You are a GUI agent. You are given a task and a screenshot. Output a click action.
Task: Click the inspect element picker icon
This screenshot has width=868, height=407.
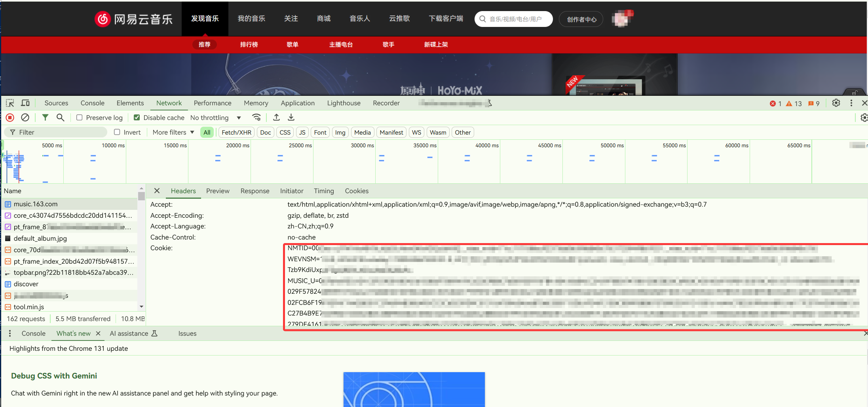click(10, 103)
